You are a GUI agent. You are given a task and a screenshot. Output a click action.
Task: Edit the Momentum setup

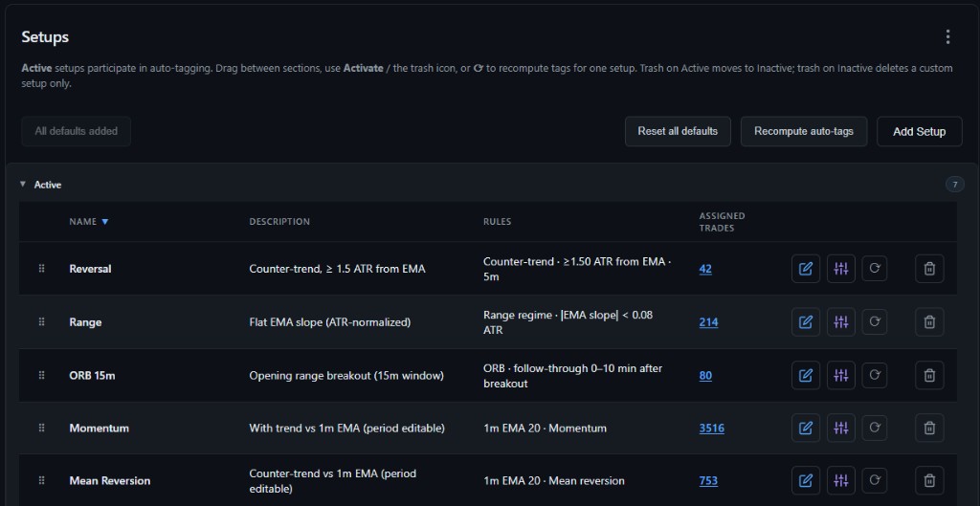click(806, 428)
